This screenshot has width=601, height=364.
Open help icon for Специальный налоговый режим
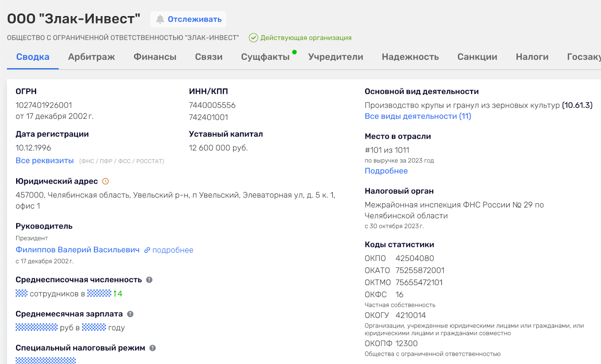(x=153, y=348)
